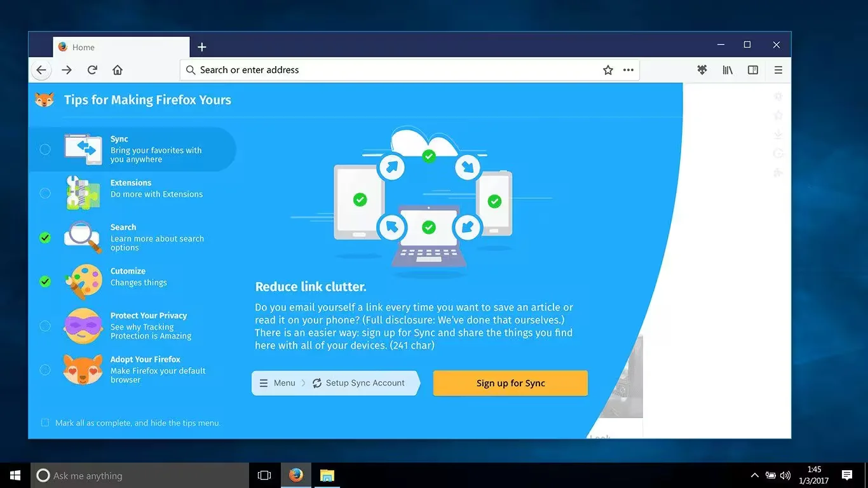
Task: Open the Adopt Your Firefox tip
Action: pos(132,369)
